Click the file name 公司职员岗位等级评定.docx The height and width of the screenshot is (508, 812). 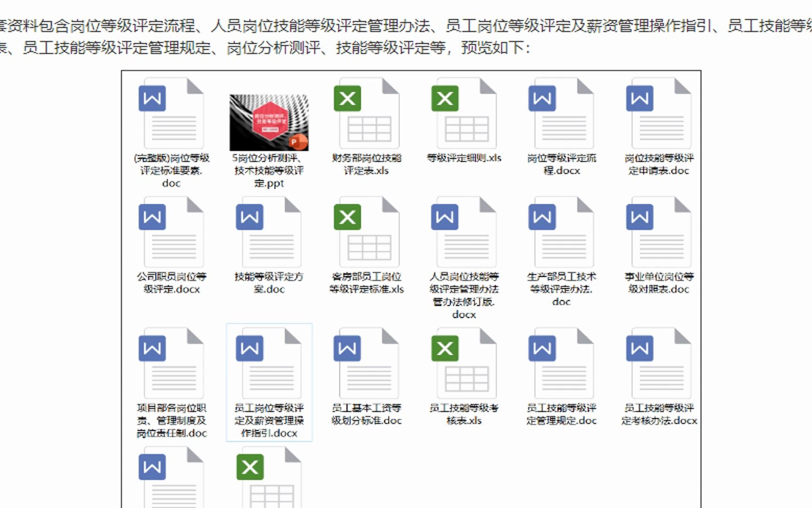pyautogui.click(x=172, y=283)
